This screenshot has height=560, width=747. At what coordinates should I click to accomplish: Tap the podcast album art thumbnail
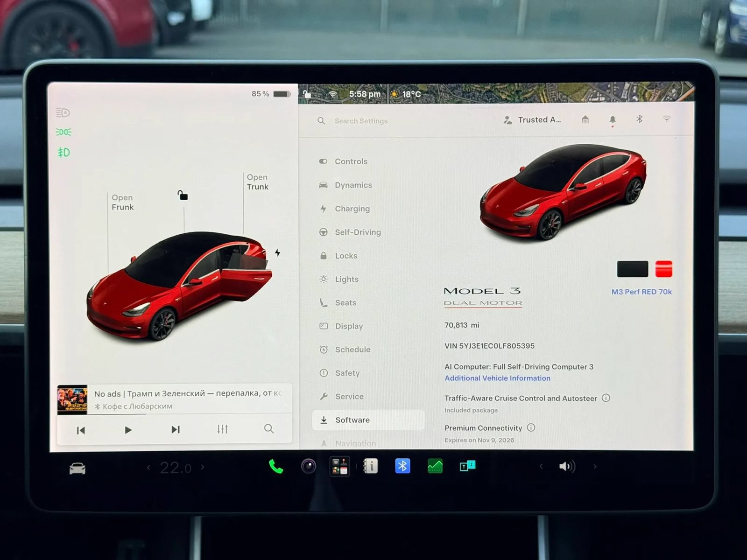pyautogui.click(x=72, y=400)
